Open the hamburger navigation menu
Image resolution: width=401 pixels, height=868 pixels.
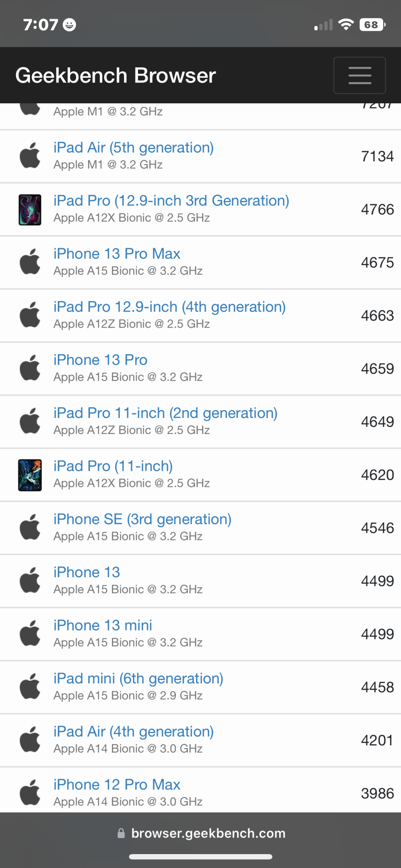click(x=359, y=76)
